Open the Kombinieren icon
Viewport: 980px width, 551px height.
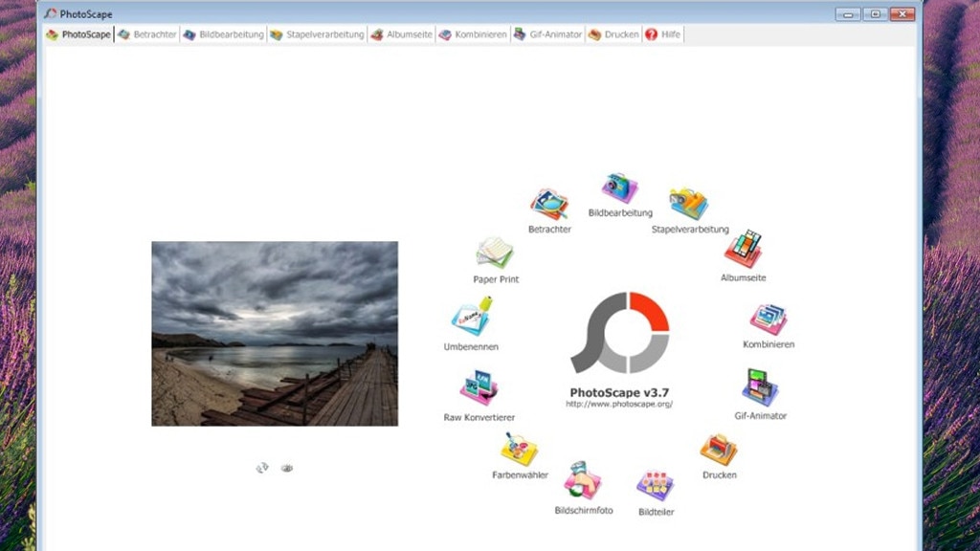pos(768,320)
